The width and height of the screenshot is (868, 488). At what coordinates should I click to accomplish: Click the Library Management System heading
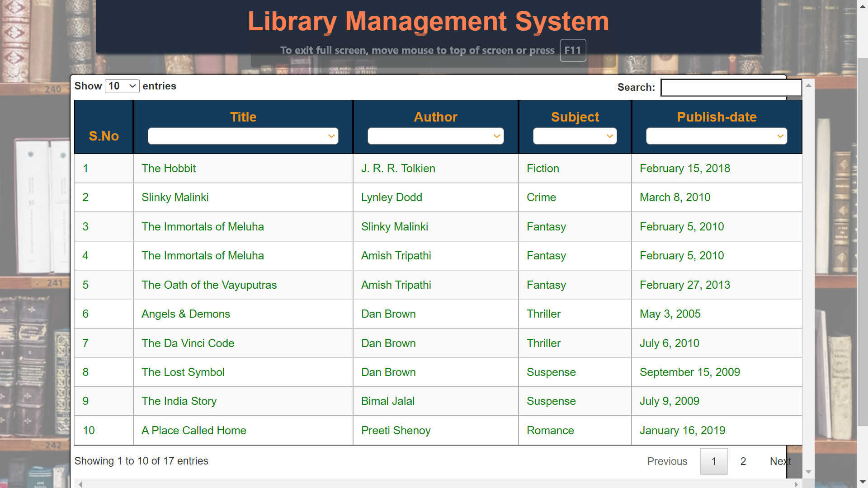pyautogui.click(x=428, y=21)
